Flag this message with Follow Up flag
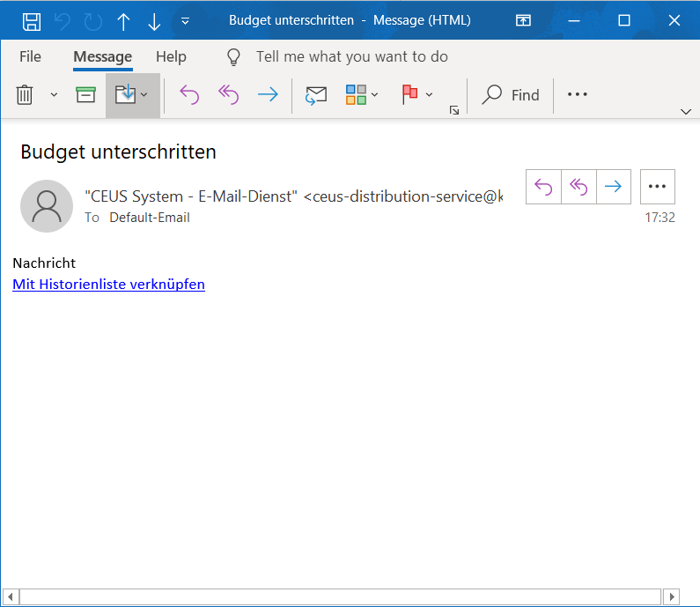 409,94
